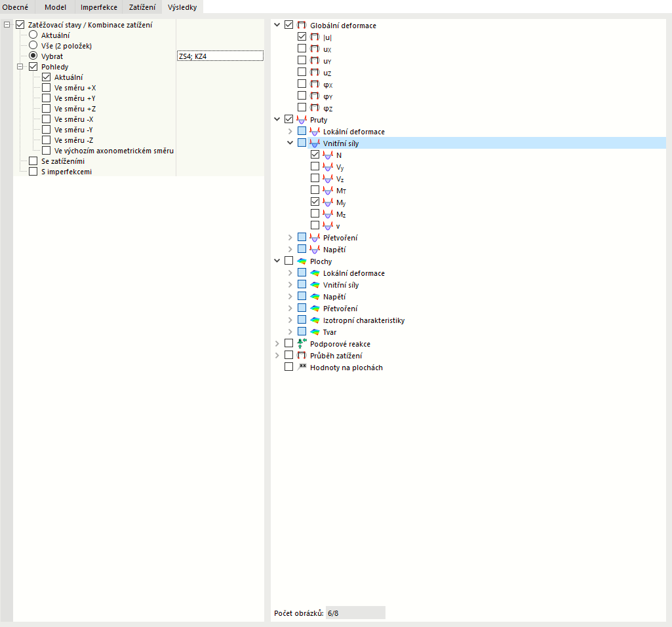The height and width of the screenshot is (627, 672).
Task: Click the Plochy Lokální deformace icon
Action: 315,273
